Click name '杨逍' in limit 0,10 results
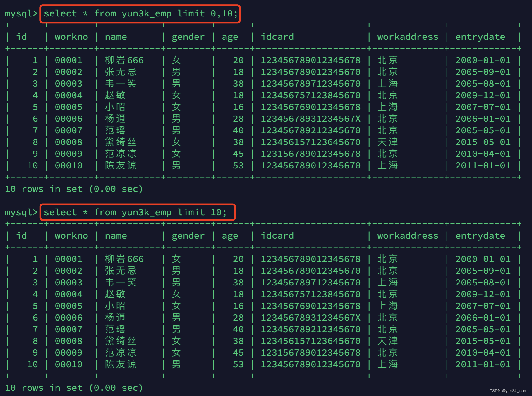Image resolution: width=532 pixels, height=396 pixels. pos(115,119)
